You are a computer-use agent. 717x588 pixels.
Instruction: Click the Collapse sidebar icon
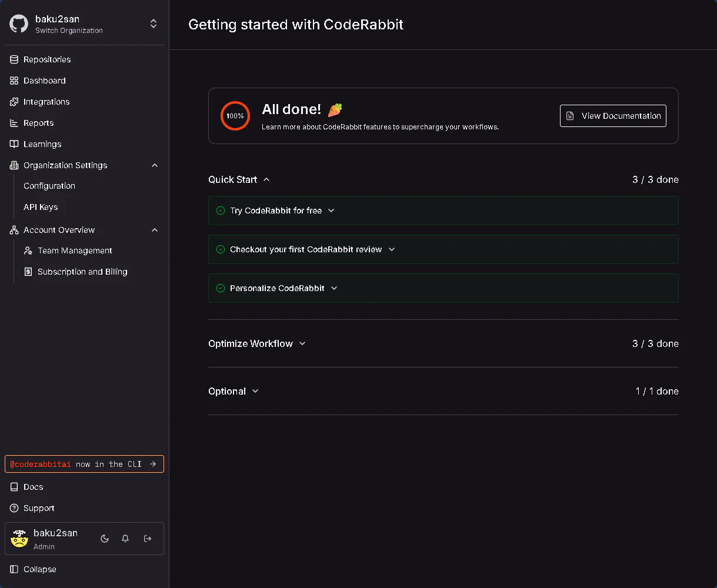(14, 569)
